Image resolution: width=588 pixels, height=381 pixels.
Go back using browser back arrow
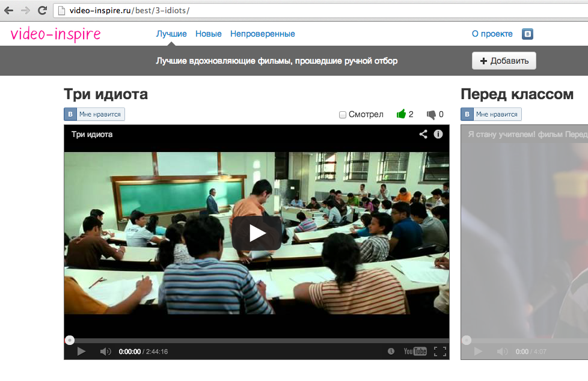9,10
